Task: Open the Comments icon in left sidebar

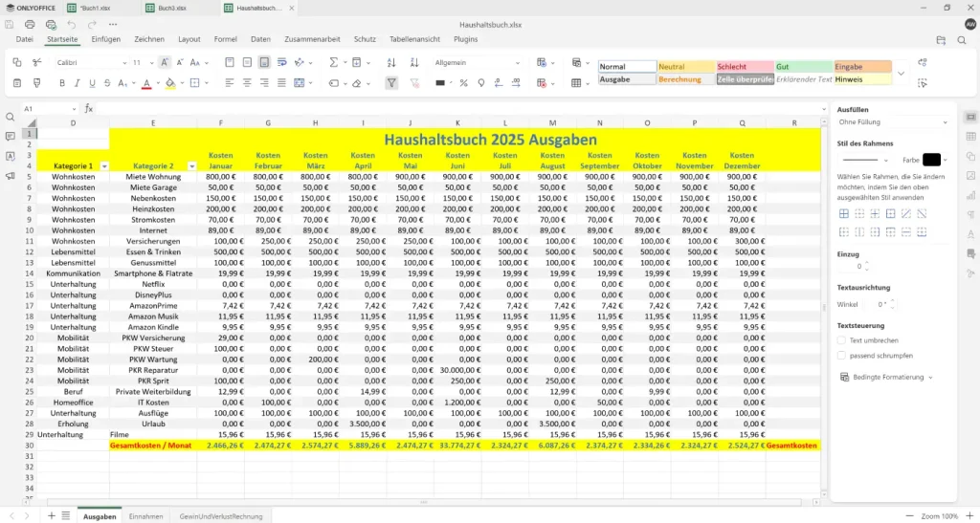Action: click(x=10, y=136)
